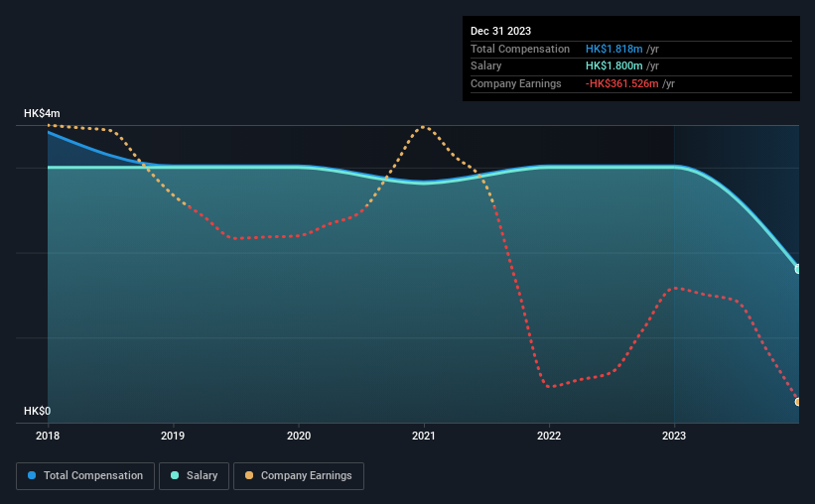Click the HK$1.800m salary value

[613, 66]
